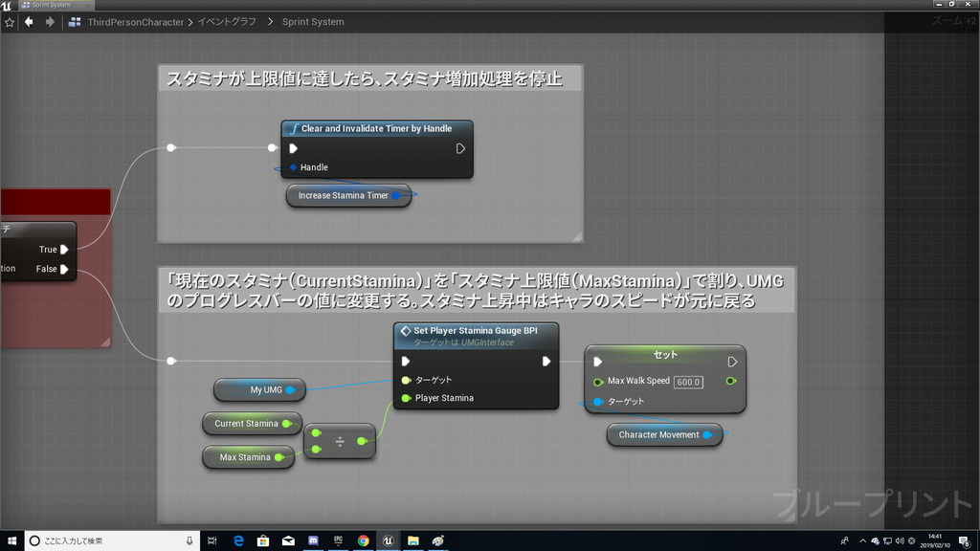Click Max Walk Speed input pin
The width and height of the screenshot is (980, 551).
(597, 382)
